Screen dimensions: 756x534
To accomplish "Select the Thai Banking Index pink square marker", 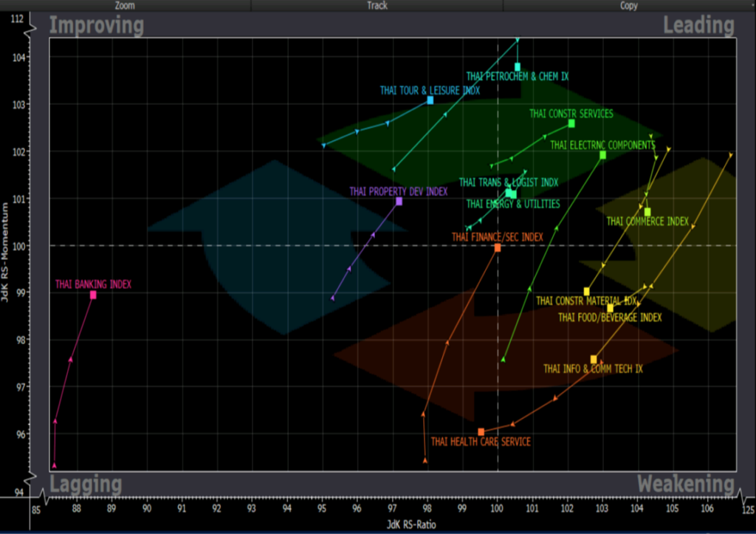I will 93,295.
